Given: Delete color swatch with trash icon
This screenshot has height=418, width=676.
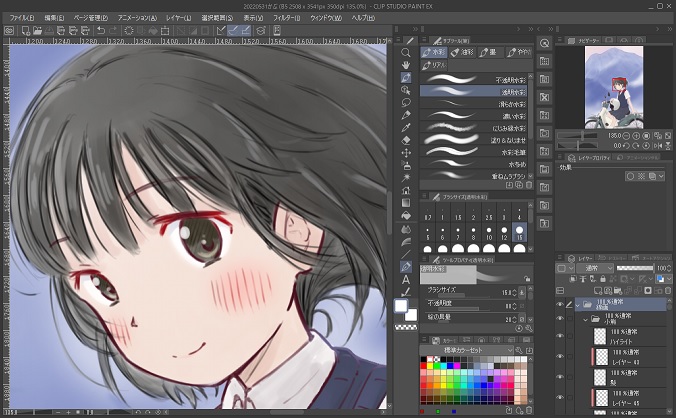Looking at the screenshot, I should click(529, 411).
